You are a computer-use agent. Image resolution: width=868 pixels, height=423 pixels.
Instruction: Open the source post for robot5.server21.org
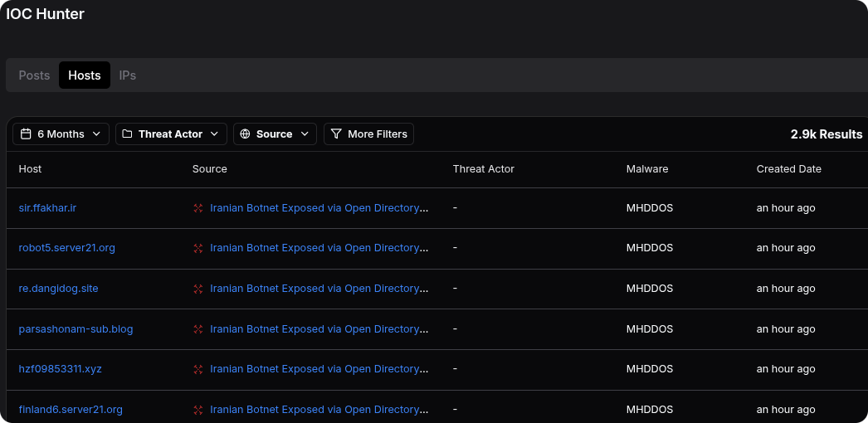pos(319,248)
